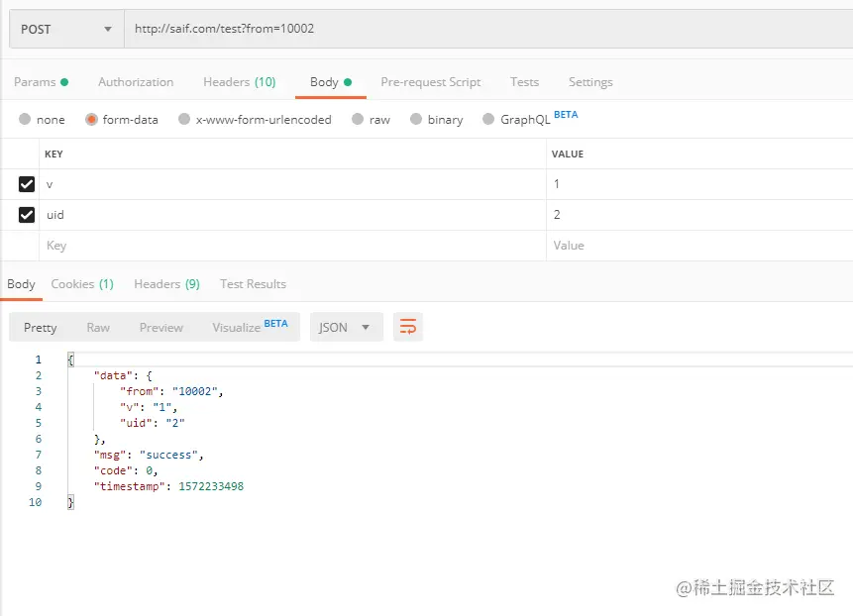This screenshot has height=616, width=853.
Task: Switch response view to Preview
Action: coord(161,327)
